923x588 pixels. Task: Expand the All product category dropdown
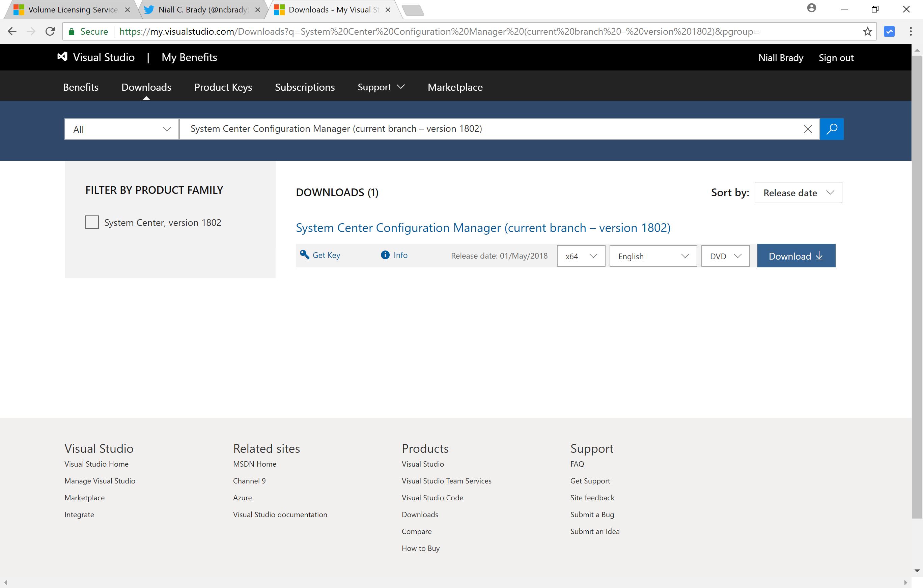click(122, 129)
